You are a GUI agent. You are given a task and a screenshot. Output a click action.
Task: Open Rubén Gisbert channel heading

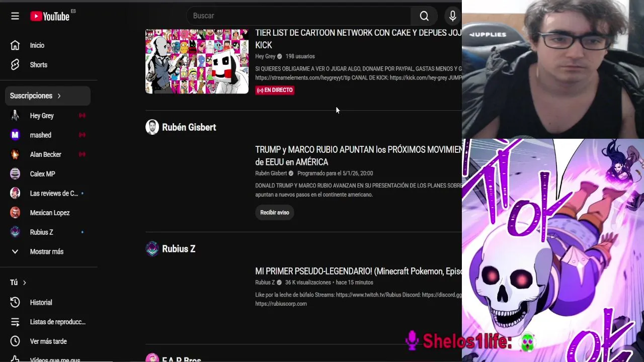click(x=189, y=127)
